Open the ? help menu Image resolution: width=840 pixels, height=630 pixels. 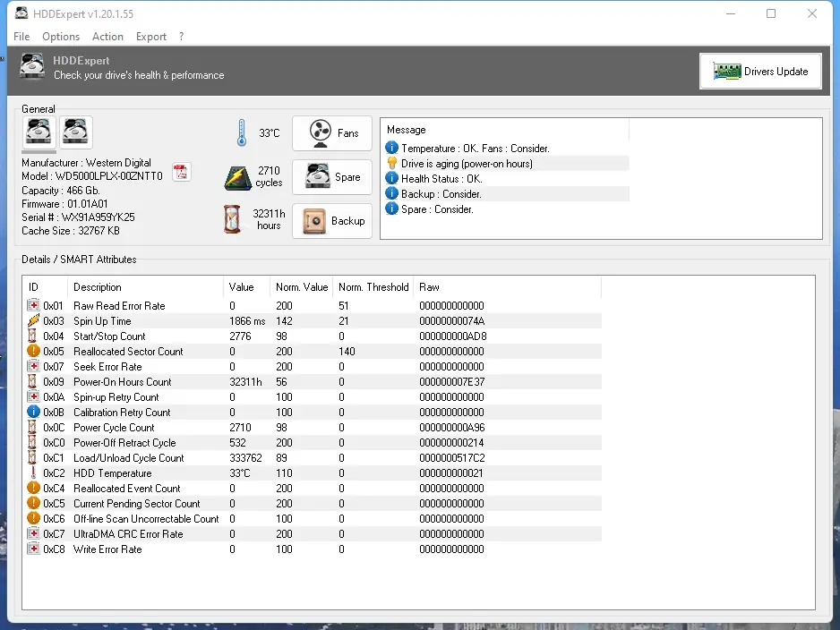(182, 37)
